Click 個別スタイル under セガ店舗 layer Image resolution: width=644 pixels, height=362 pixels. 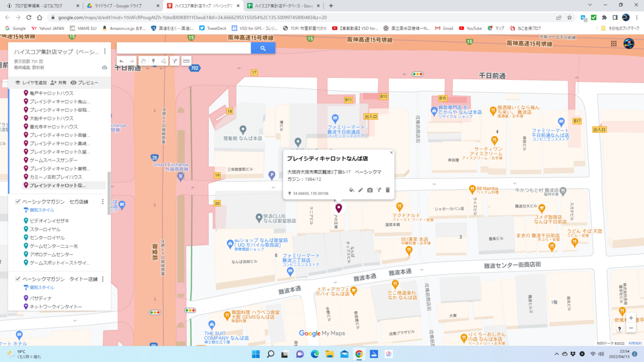click(x=38, y=210)
